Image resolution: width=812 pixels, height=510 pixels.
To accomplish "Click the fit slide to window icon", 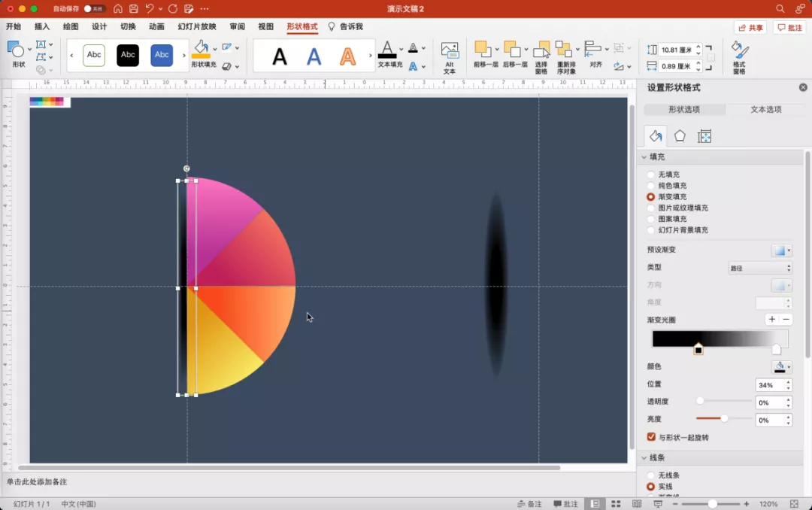I will [x=795, y=504].
